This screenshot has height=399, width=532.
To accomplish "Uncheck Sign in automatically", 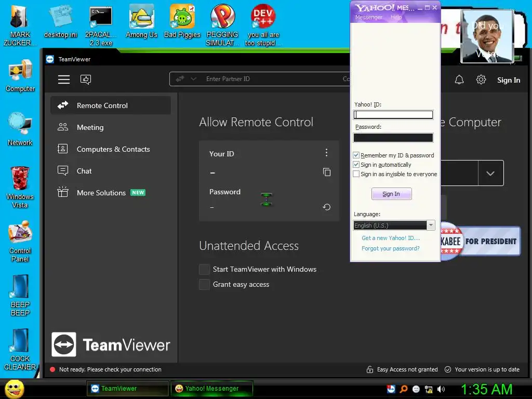I will (x=356, y=165).
